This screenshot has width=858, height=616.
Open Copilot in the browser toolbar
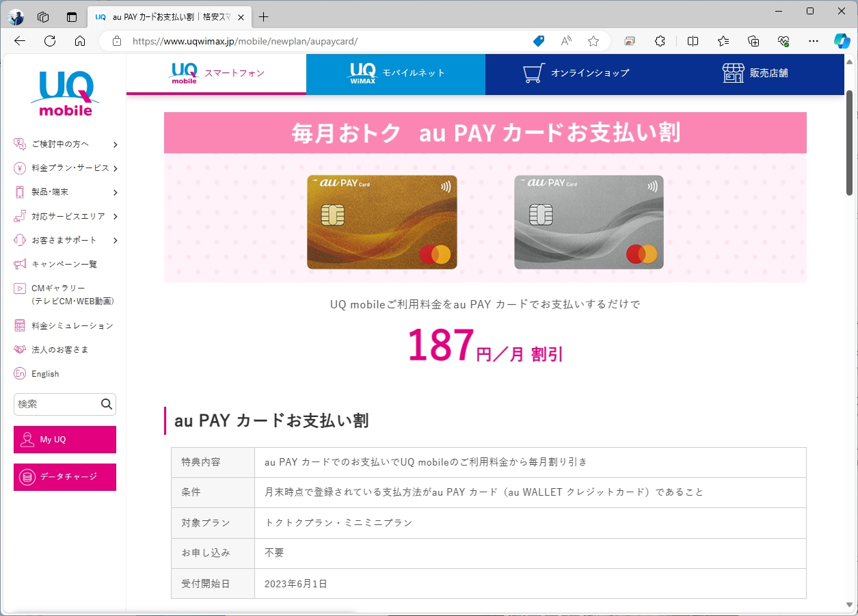coord(842,41)
